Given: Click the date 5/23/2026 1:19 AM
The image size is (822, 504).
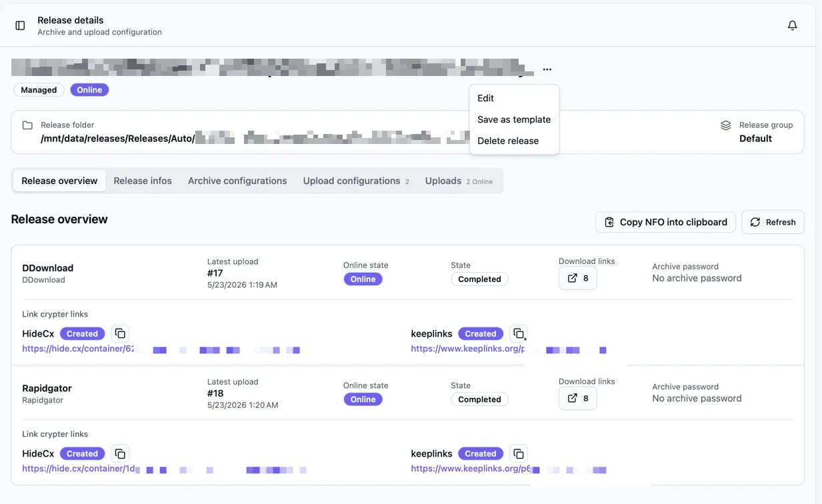Looking at the screenshot, I should point(242,285).
